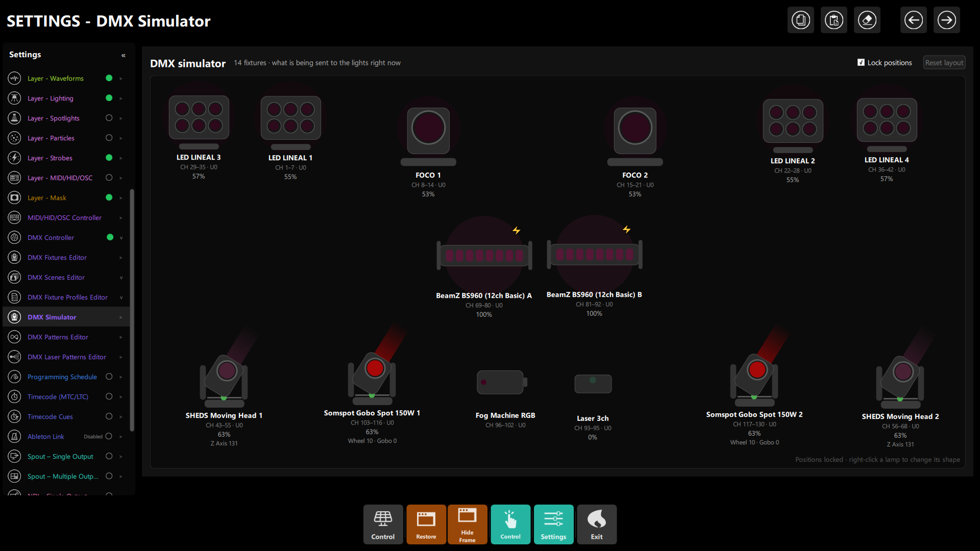980x551 pixels.
Task: Click the settings sidebar scrollbar
Action: (x=132, y=310)
